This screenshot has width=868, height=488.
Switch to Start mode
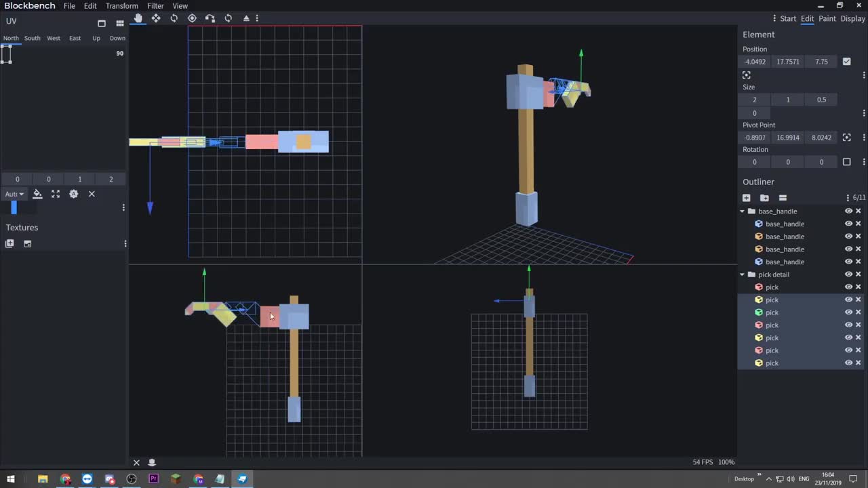coord(788,18)
